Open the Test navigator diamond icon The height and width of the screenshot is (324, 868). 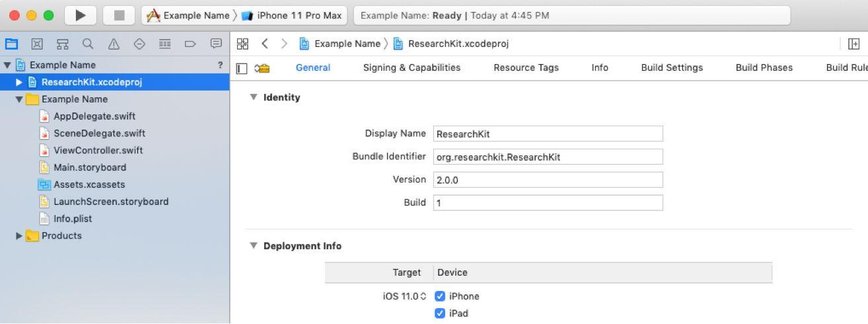[139, 44]
